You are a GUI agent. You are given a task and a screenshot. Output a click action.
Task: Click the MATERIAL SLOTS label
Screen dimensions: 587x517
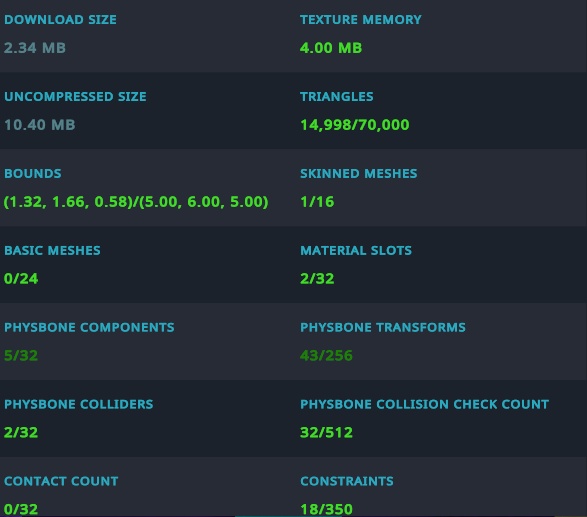pyautogui.click(x=356, y=250)
